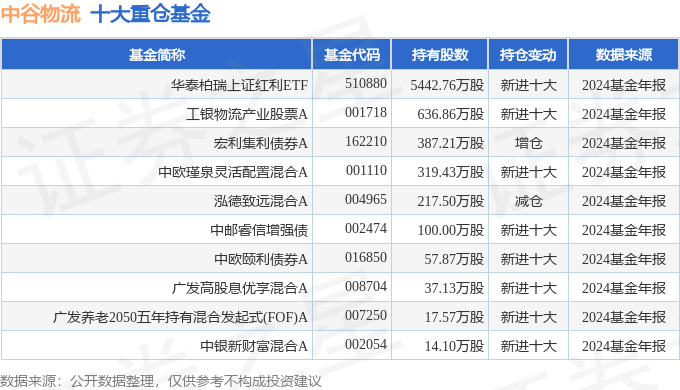Select fund code 002474
Viewport: 680px width, 390px height.
[x=366, y=228]
